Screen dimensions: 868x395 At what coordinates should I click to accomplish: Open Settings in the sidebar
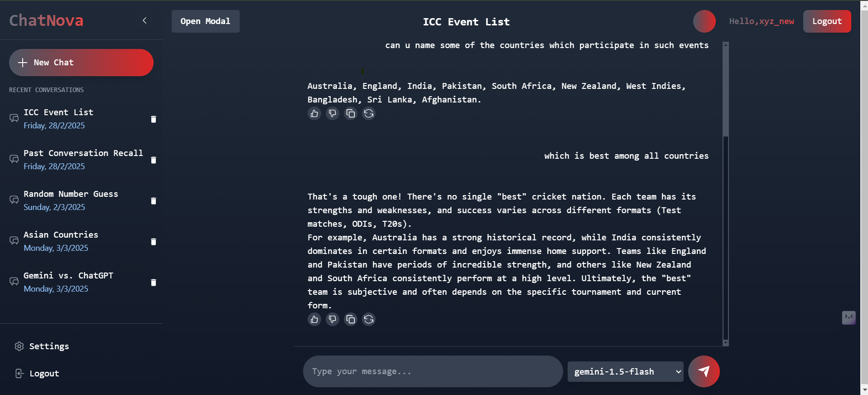click(x=48, y=346)
